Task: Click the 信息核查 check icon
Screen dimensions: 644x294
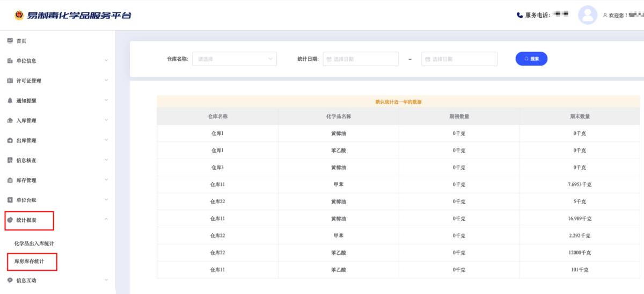Action: (10, 160)
